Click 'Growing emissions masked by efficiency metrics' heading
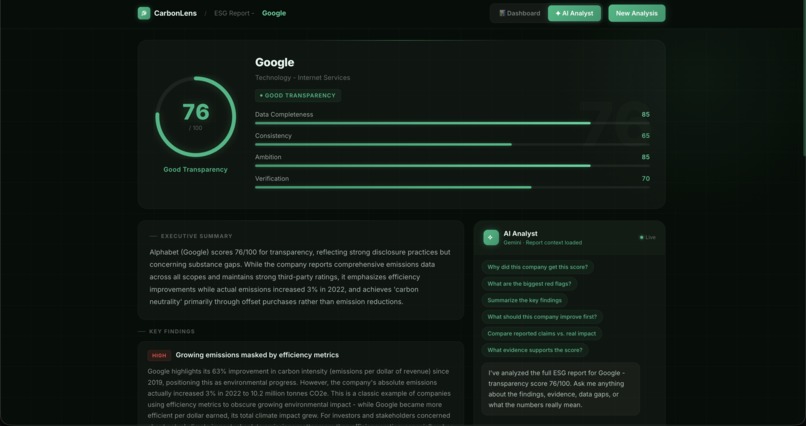The height and width of the screenshot is (426, 806). 257,355
